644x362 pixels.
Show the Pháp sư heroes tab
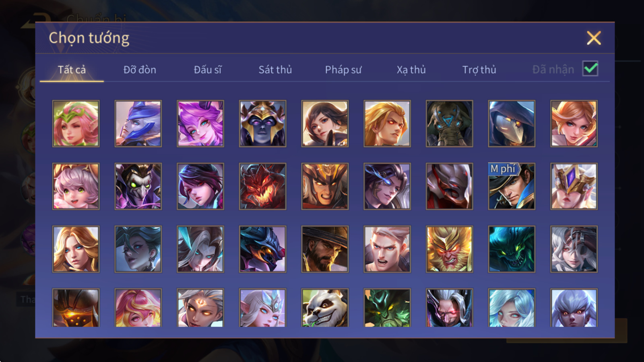[343, 70]
